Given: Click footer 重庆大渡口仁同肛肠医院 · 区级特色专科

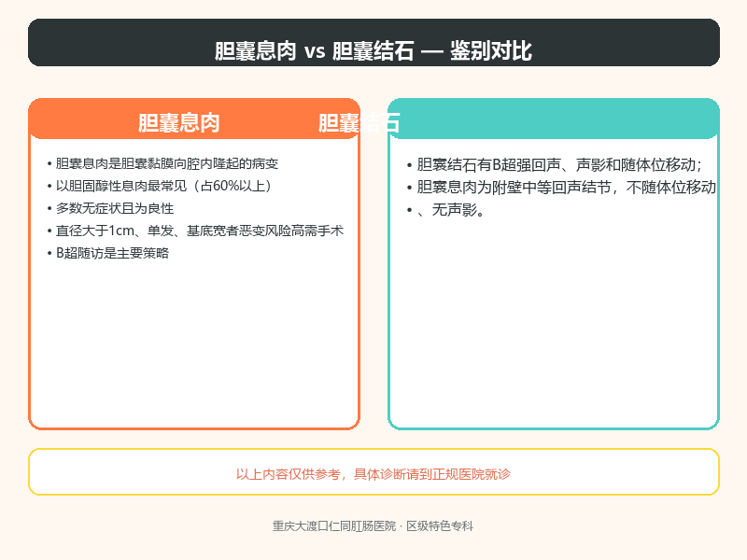Looking at the screenshot, I should [373, 525].
